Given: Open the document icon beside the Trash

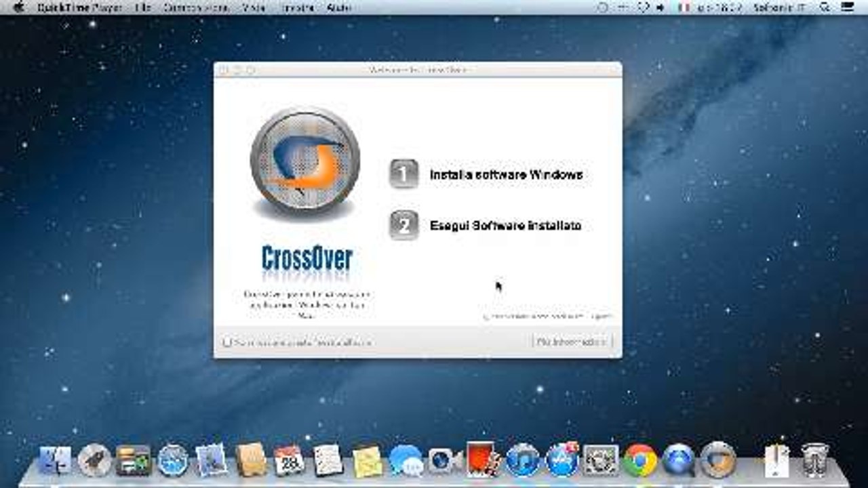Looking at the screenshot, I should coord(776,461).
